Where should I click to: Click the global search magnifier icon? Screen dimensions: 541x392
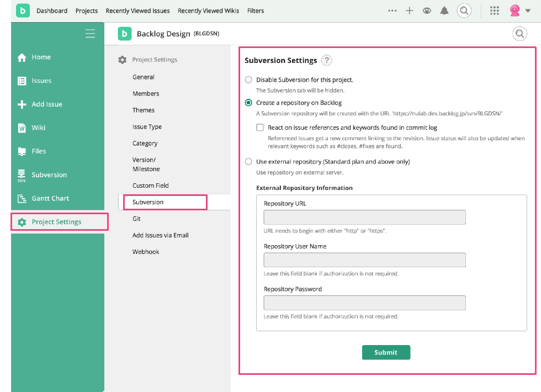[x=464, y=10]
